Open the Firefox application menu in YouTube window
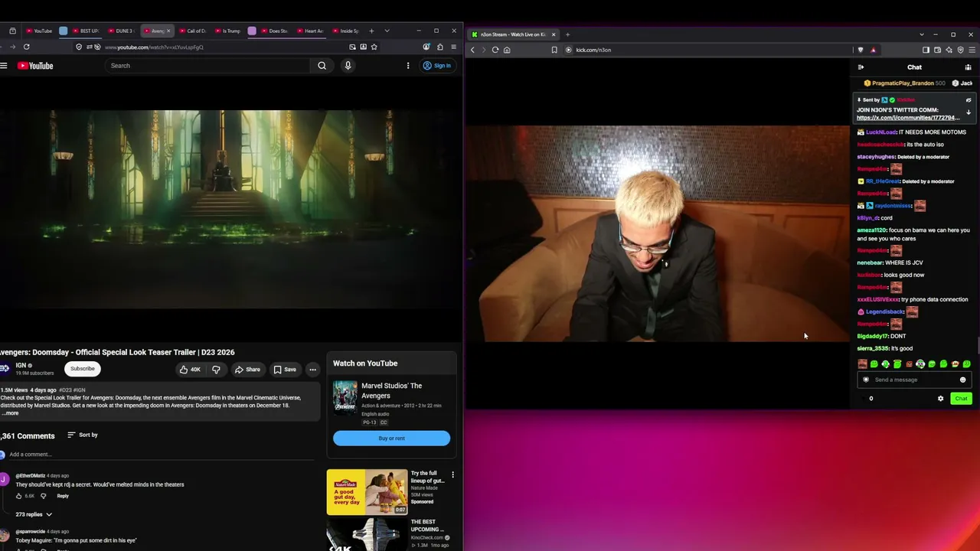980x551 pixels. pyautogui.click(x=453, y=47)
